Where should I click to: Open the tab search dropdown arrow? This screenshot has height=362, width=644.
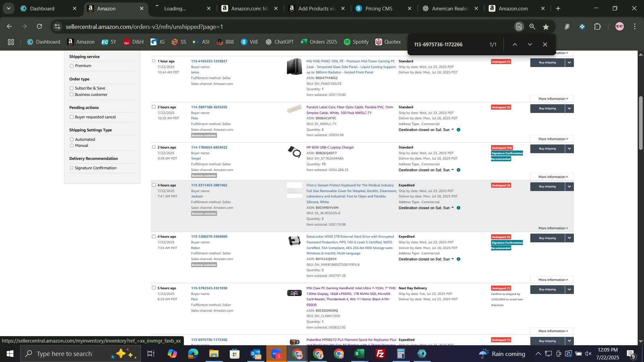click(x=8, y=8)
